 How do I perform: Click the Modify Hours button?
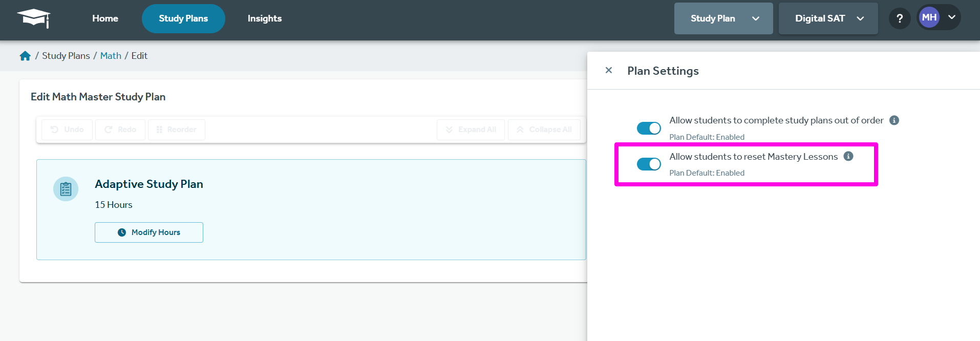pos(149,232)
